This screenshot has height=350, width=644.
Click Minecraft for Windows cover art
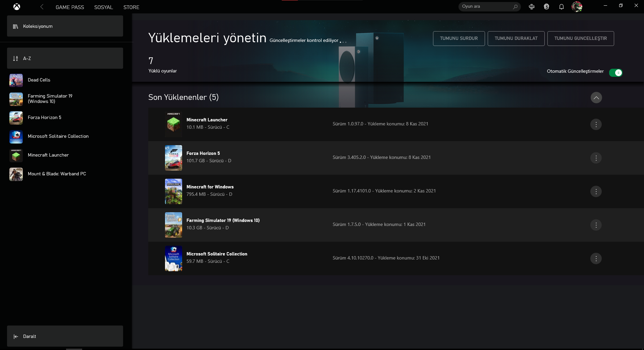(173, 191)
